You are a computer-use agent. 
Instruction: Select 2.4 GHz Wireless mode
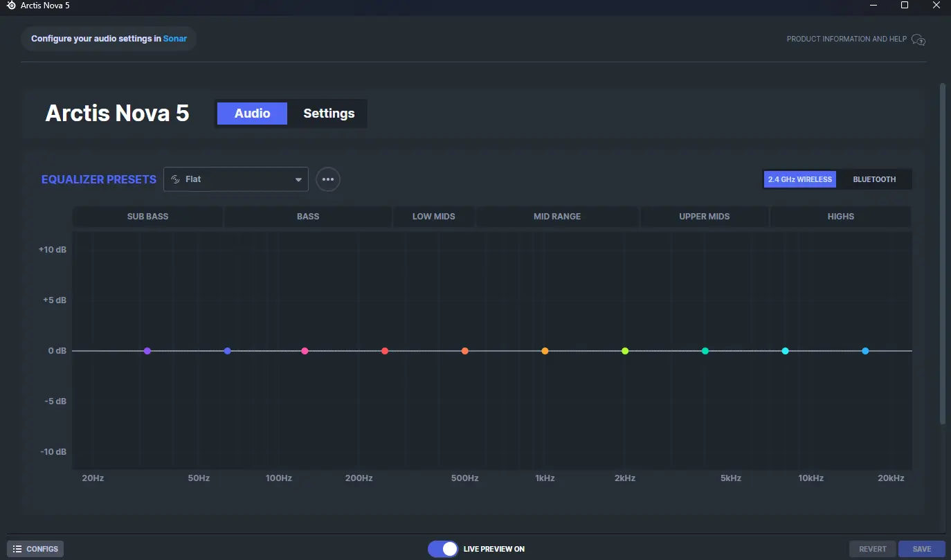click(x=799, y=179)
